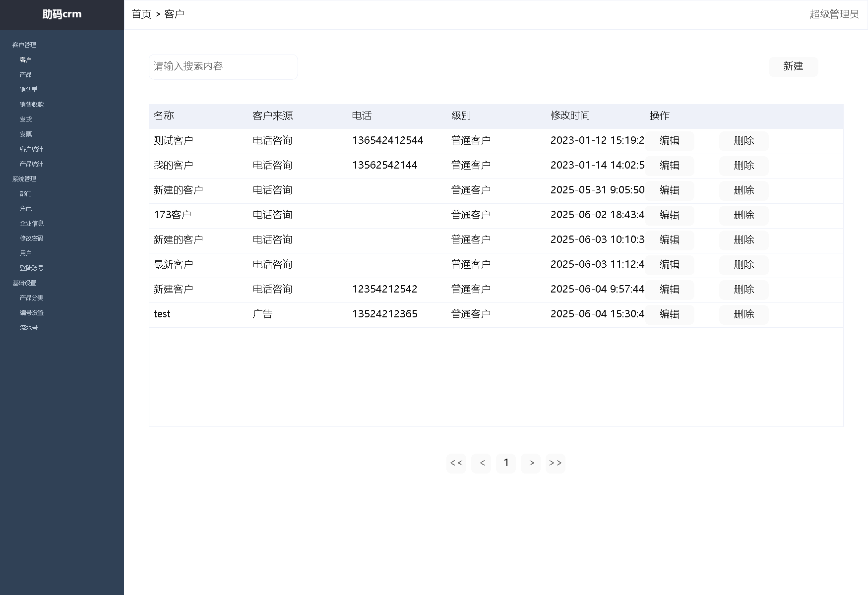Viewport: 868px width, 595px height.
Task: Open the 客户 sidebar menu item
Action: pyautogui.click(x=26, y=59)
